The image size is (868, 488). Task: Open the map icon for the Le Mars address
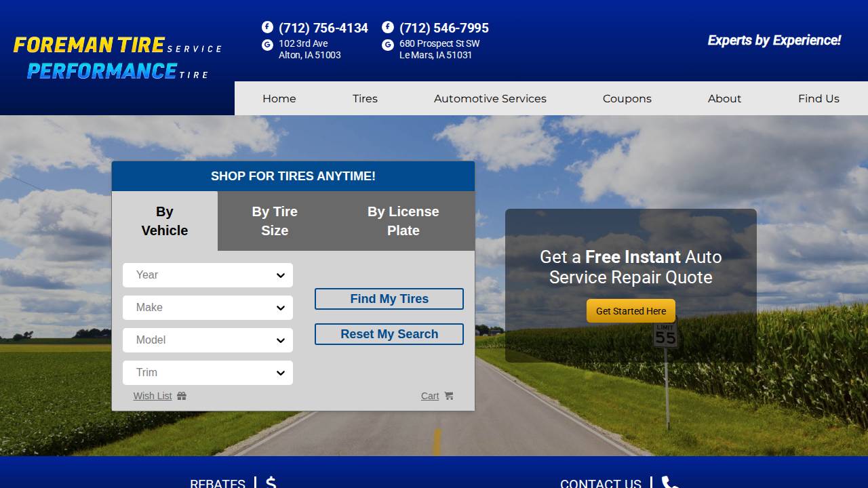(x=387, y=45)
